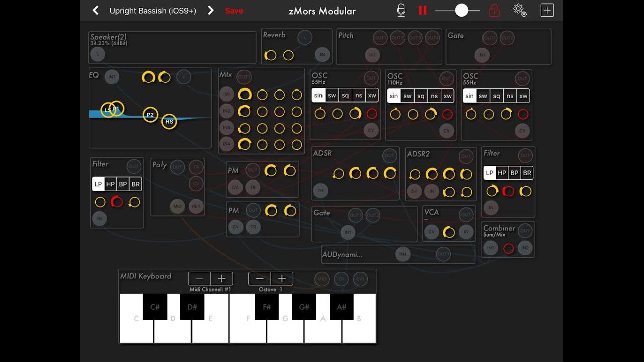
Task: Tap the OUT port on the 110Hz OSC
Action: point(447,78)
